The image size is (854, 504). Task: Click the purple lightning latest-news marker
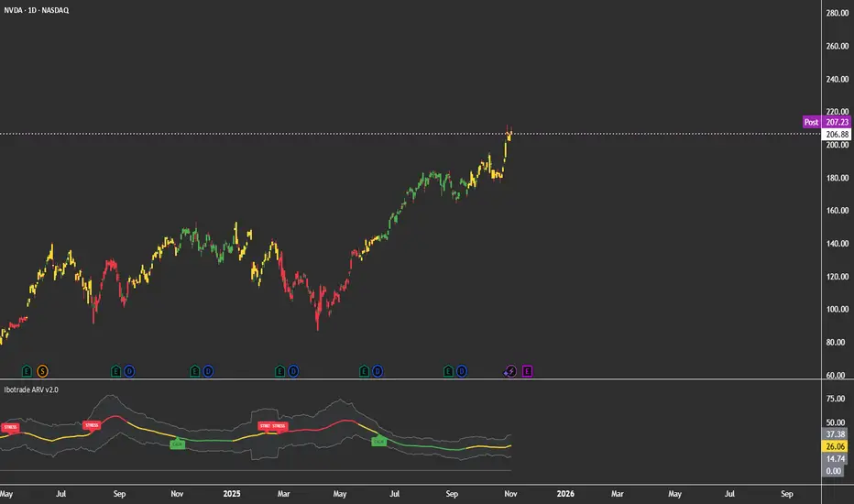[x=509, y=372]
